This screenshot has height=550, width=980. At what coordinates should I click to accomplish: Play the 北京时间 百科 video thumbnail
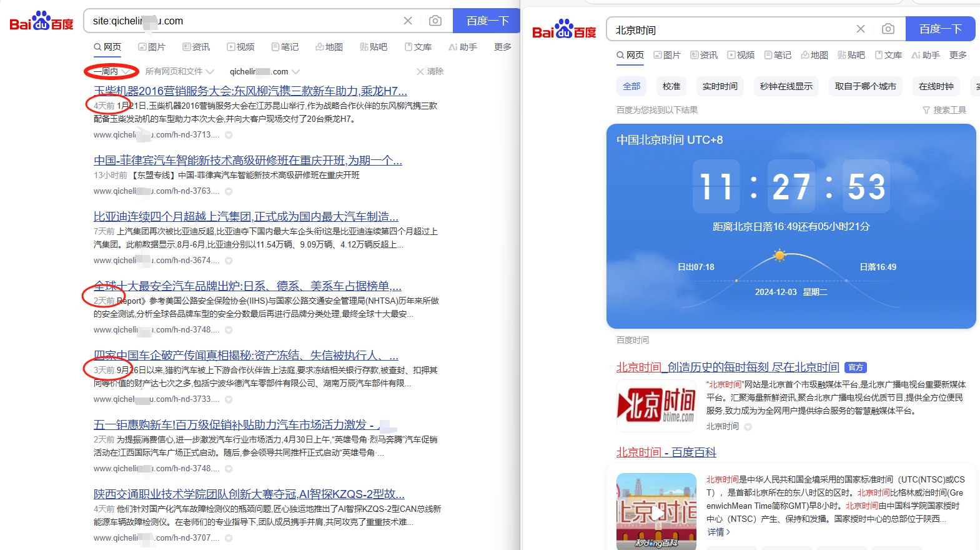[656, 512]
